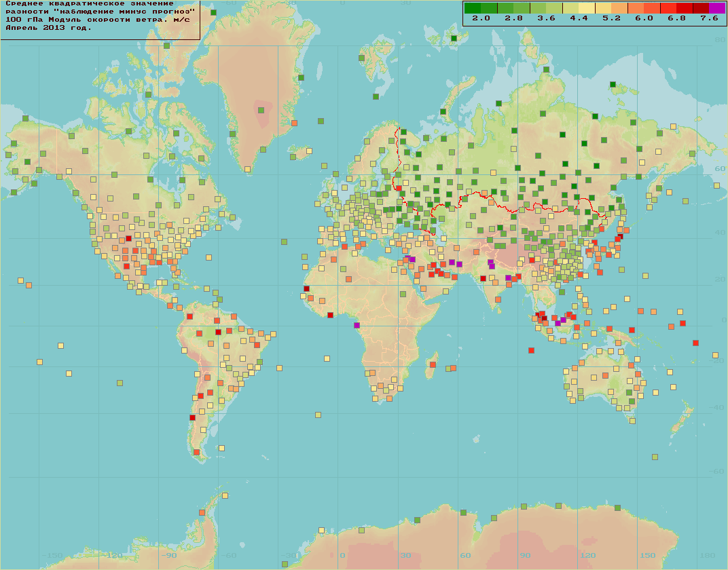Select the orange marker at Tierra del Fuego
This screenshot has height=570, width=728.
196,452
